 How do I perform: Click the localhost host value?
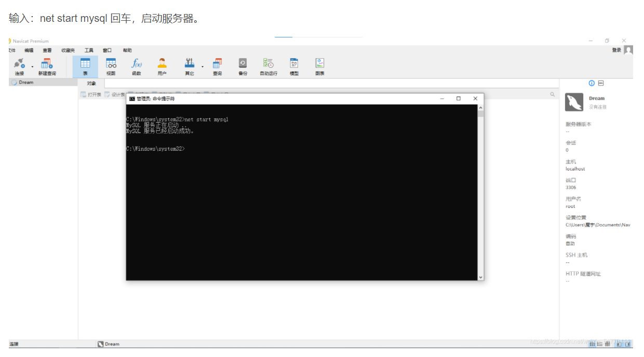point(575,169)
